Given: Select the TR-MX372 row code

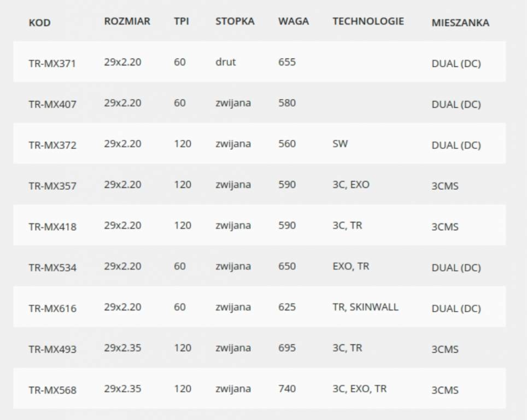Looking at the screenshot, I should [52, 145].
